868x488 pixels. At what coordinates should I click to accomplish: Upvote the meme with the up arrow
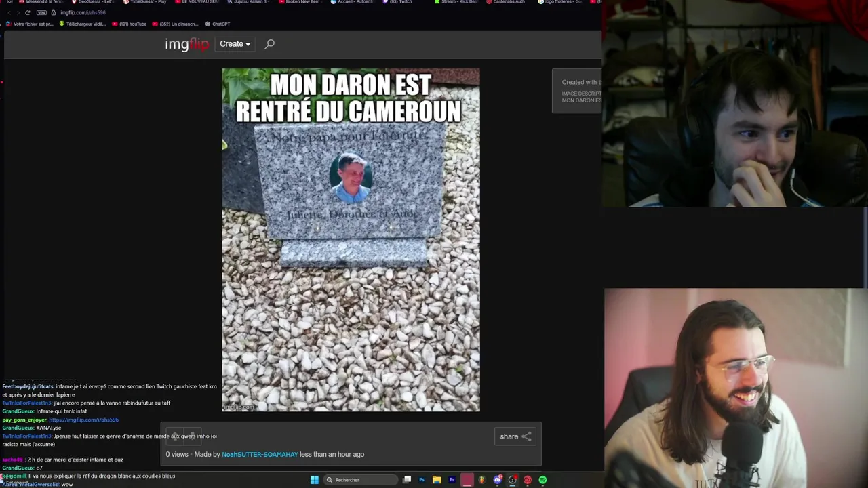(175, 436)
